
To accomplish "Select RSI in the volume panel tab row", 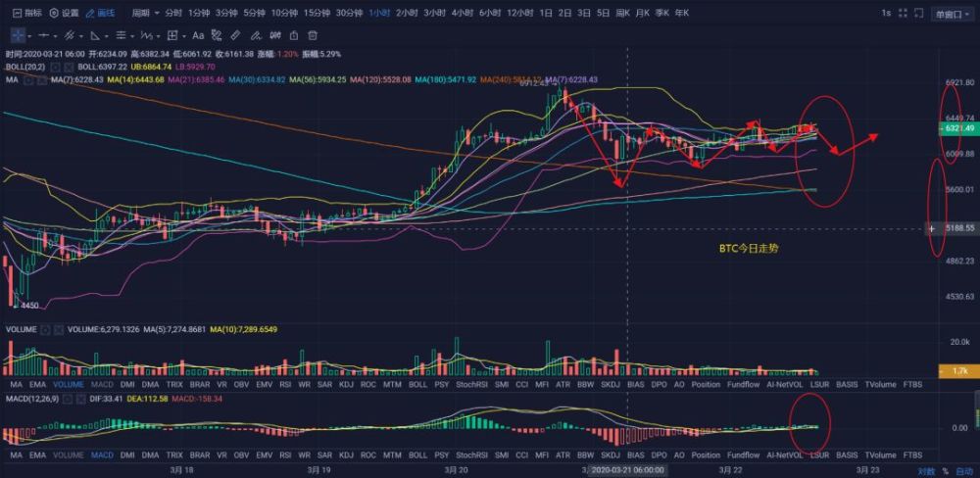I will point(285,385).
